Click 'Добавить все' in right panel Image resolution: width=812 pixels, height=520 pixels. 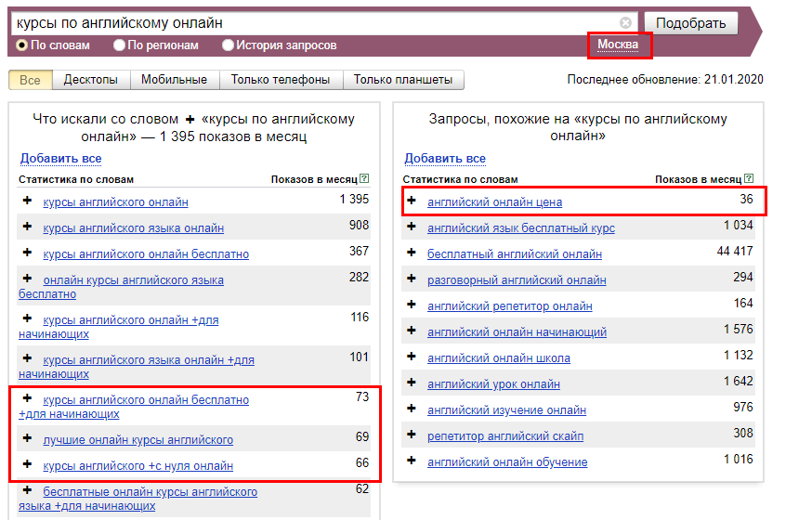point(445,159)
